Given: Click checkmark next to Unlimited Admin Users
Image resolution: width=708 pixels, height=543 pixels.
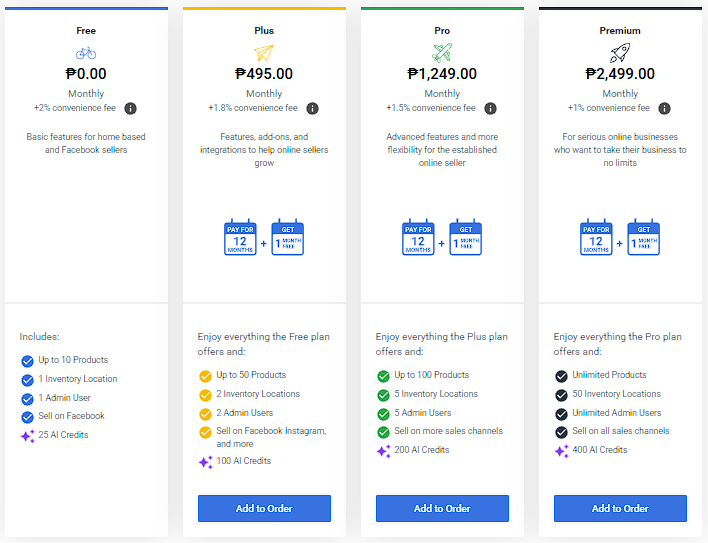Looking at the screenshot, I should click(x=561, y=413).
